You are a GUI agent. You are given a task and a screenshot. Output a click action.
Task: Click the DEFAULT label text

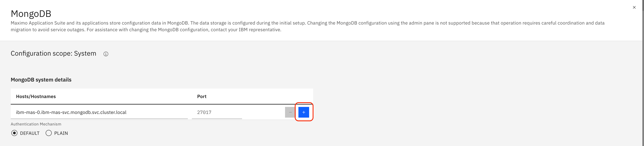[30, 133]
